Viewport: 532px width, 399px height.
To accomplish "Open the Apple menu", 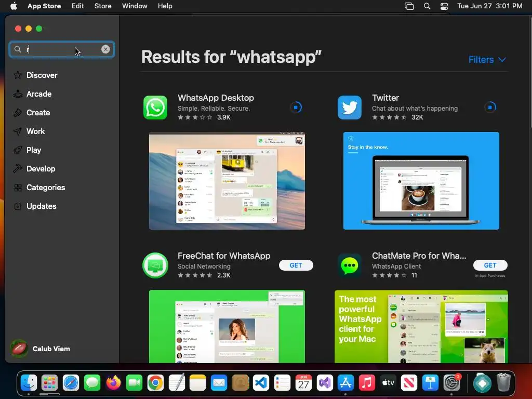I will (14, 6).
